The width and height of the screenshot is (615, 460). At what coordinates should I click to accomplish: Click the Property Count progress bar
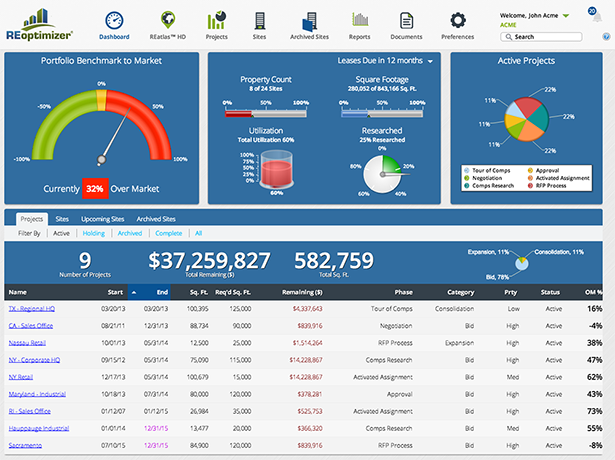(x=266, y=114)
